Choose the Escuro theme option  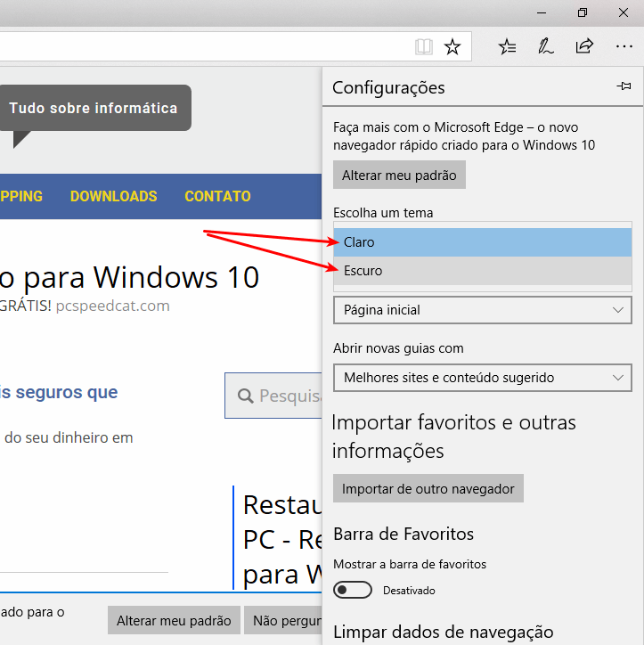coord(483,270)
